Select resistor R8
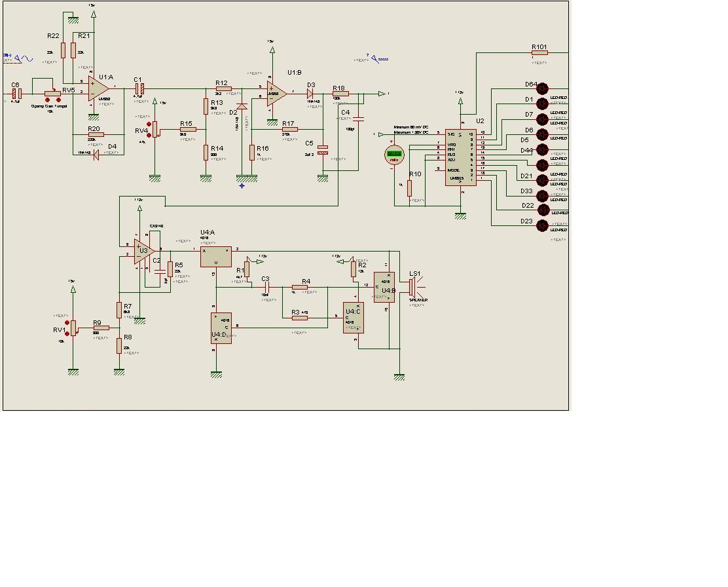The width and height of the screenshot is (728, 587). 119,346
